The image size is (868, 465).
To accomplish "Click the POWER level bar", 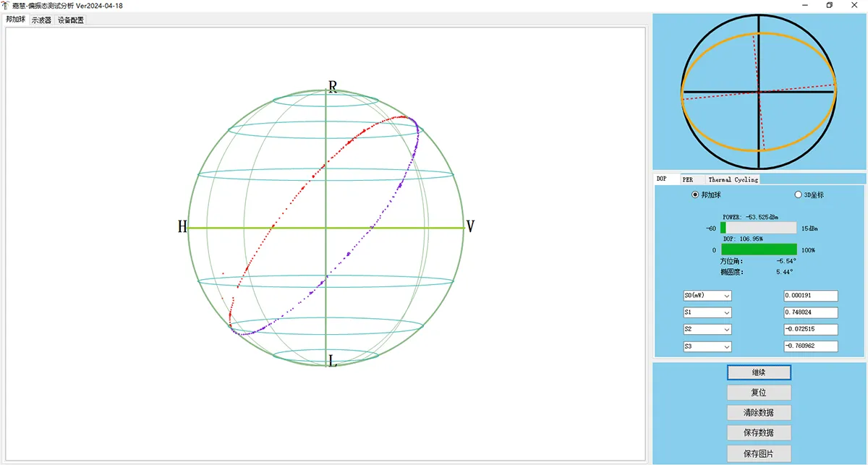I will click(758, 228).
